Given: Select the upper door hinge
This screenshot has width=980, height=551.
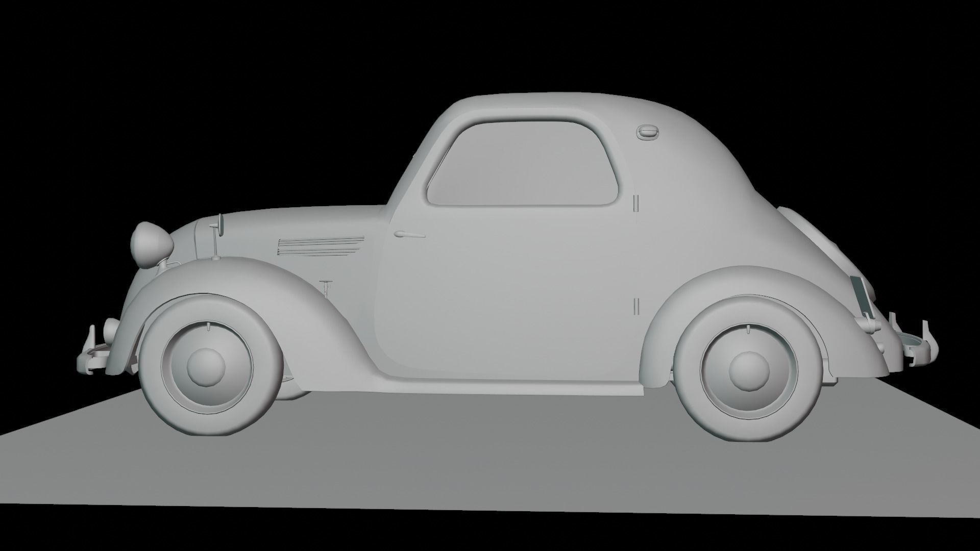Looking at the screenshot, I should (x=636, y=203).
